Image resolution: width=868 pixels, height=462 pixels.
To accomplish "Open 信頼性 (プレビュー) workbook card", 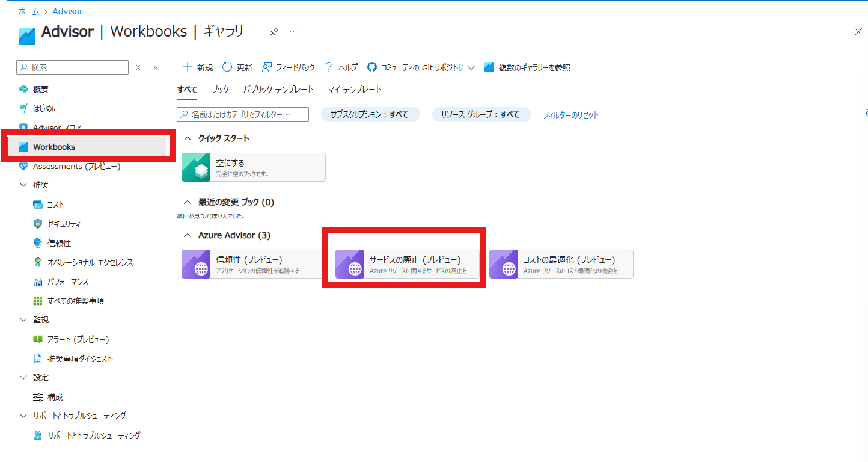I will point(254,264).
